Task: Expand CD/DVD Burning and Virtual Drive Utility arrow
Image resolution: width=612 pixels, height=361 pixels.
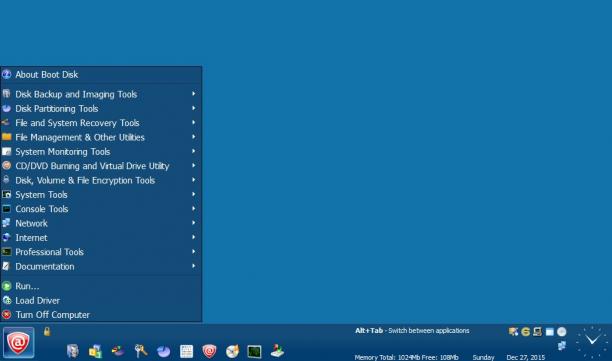Action: click(x=194, y=165)
